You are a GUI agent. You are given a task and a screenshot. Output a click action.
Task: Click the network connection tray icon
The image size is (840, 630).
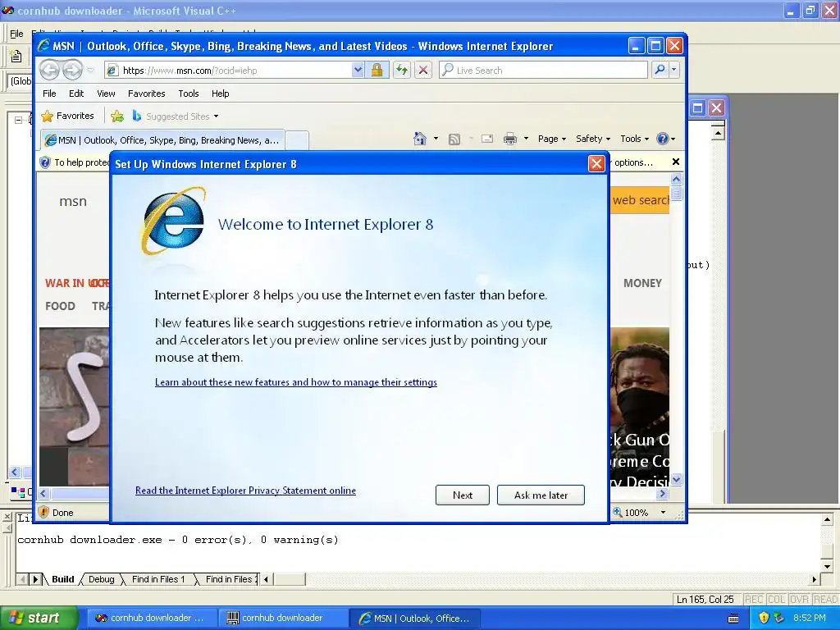pyautogui.click(x=779, y=619)
